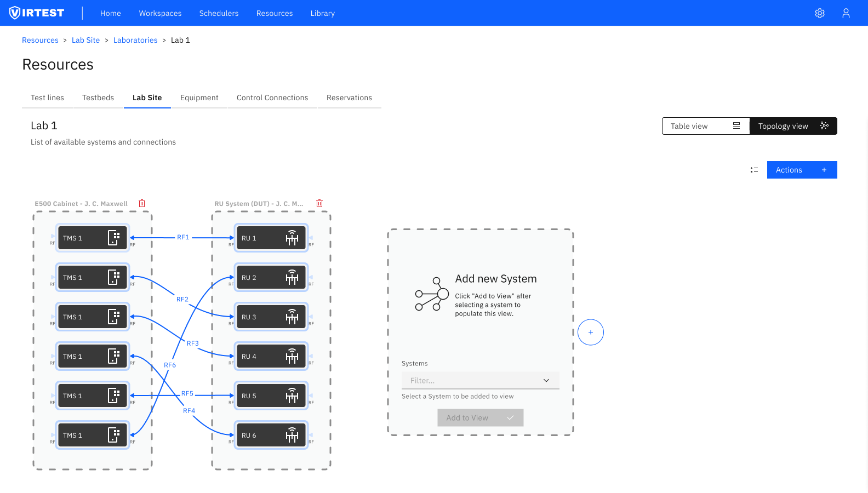Select the RU 6 radio unit node
Viewport: 868px width, 493px height.
point(271,435)
